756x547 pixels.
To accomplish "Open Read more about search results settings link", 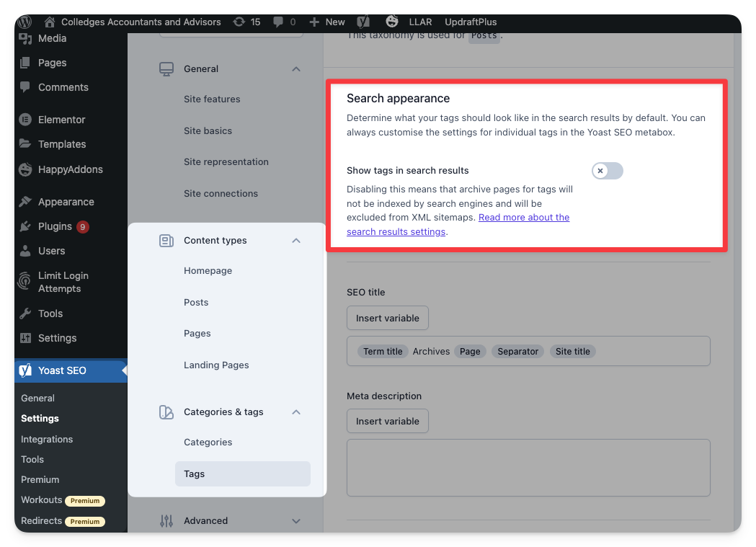I will [523, 218].
